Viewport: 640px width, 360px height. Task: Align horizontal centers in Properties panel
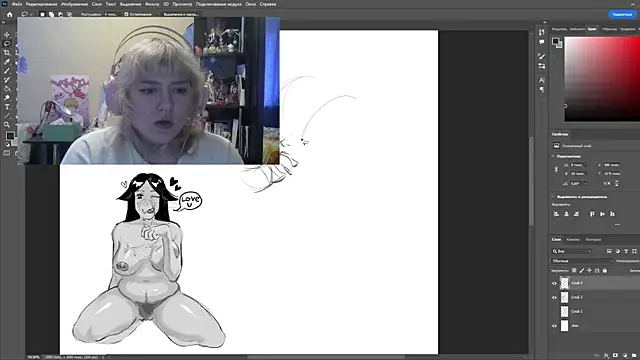(x=566, y=214)
